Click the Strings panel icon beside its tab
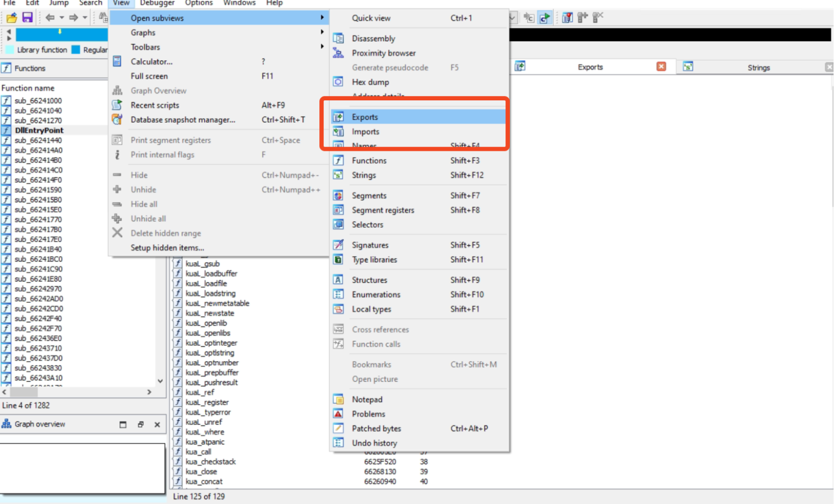Screen dimensions: 834x504 pos(688,66)
